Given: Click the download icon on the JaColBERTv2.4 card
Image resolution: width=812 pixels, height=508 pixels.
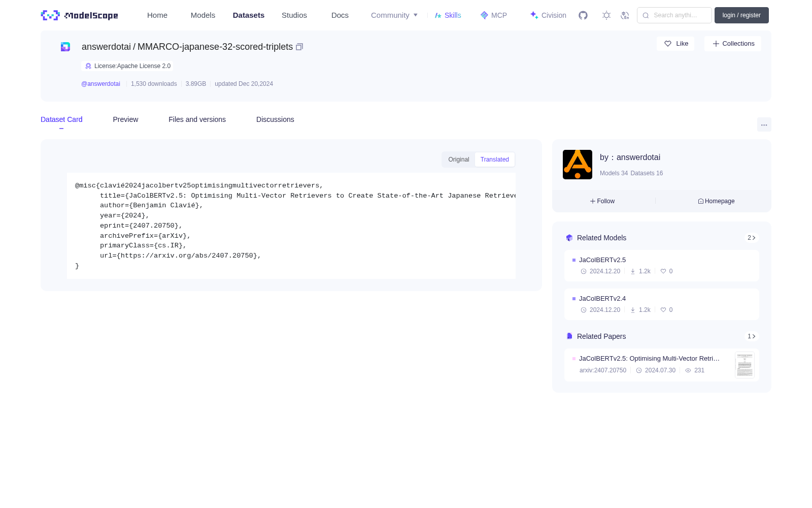Looking at the screenshot, I should point(633,310).
